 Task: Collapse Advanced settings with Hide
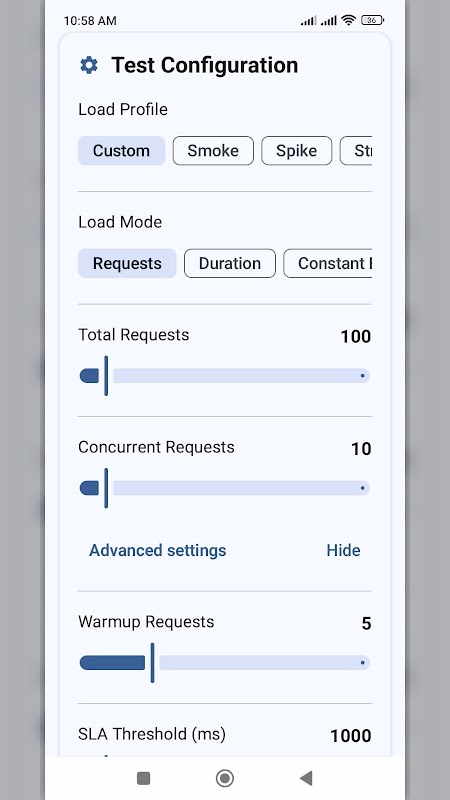(x=343, y=550)
